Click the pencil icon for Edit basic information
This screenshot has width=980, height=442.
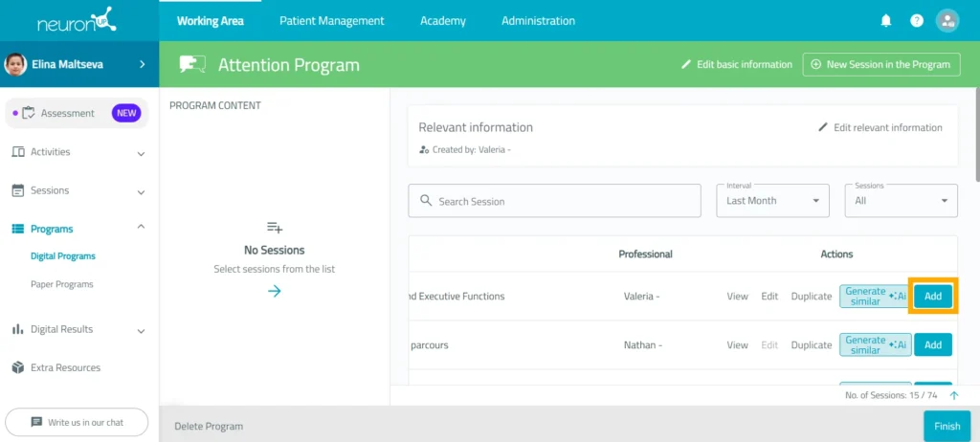(x=686, y=64)
